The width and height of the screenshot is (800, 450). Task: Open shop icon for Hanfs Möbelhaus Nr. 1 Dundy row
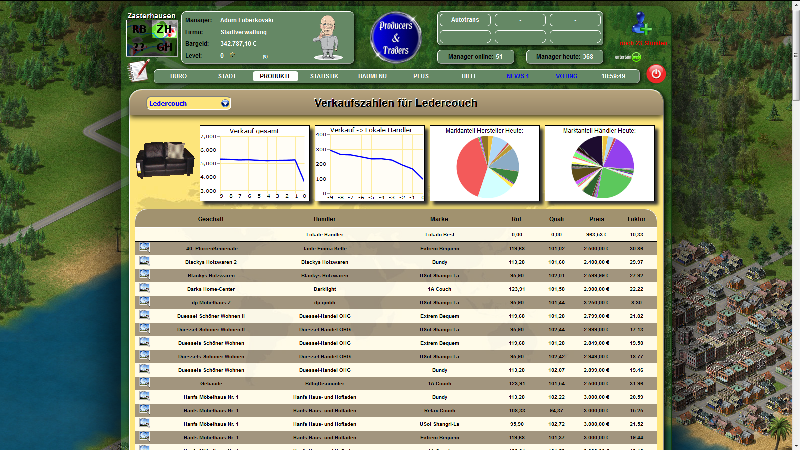click(144, 396)
